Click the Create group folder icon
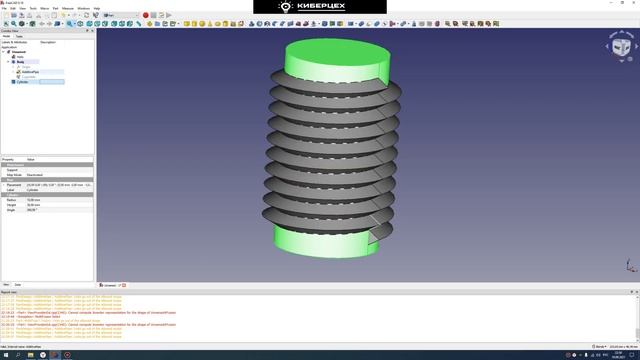This screenshot has width=640, height=360. pos(158,24)
